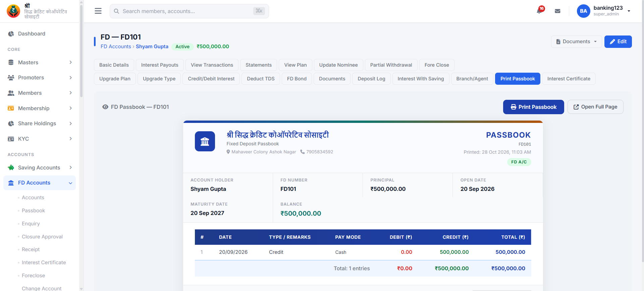Open the Fore Close tab
Image resolution: width=644 pixels, height=291 pixels.
[437, 65]
